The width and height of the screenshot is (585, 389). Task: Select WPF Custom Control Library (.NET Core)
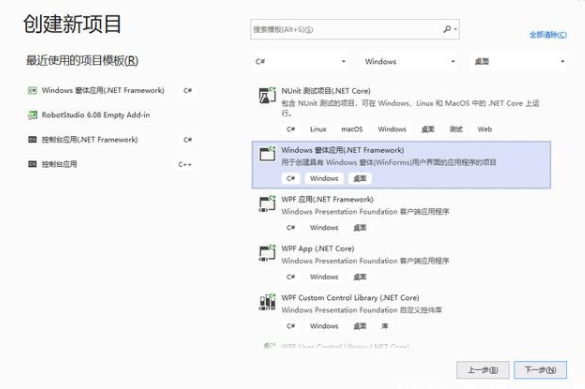pos(401,311)
